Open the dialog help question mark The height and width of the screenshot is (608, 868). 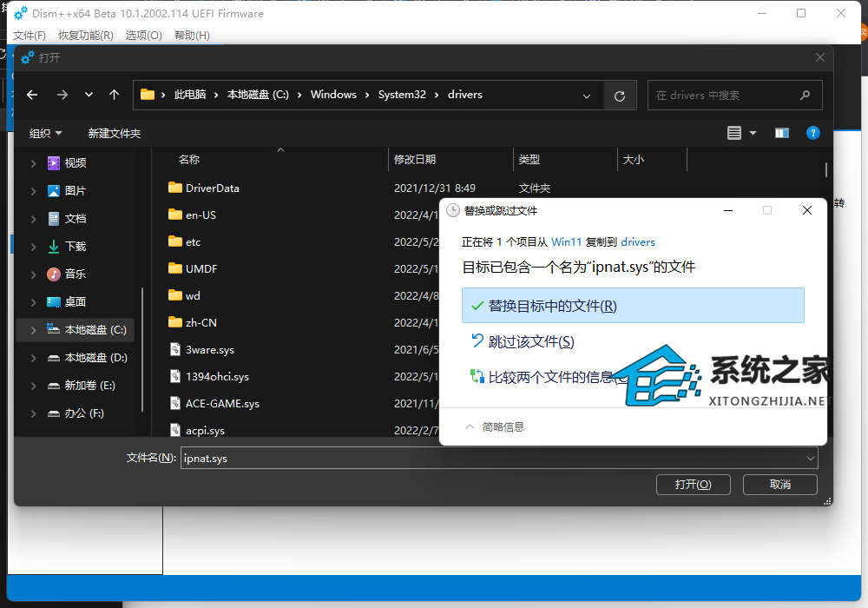pyautogui.click(x=812, y=133)
